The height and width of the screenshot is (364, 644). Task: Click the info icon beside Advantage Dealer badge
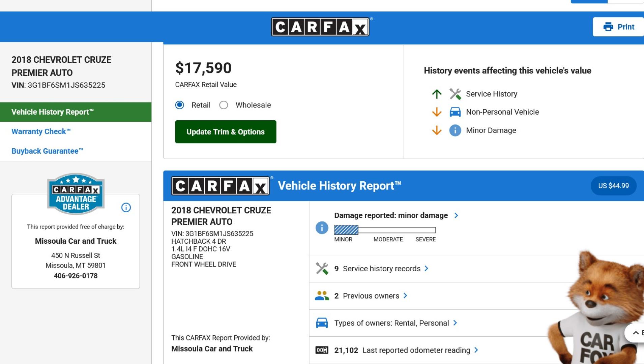126,208
